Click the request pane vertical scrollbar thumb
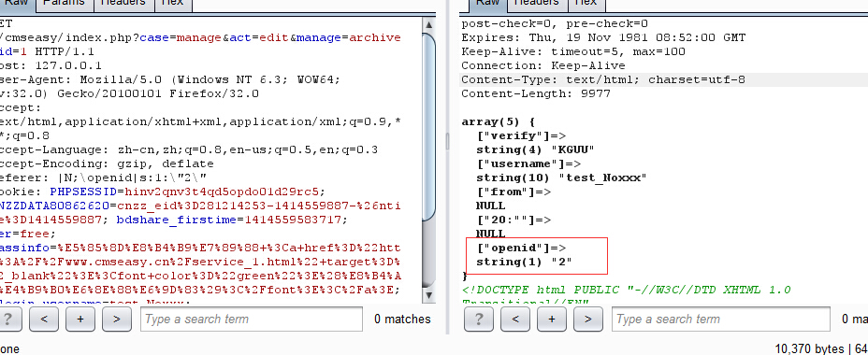This screenshot has height=355, width=868. coord(428,127)
